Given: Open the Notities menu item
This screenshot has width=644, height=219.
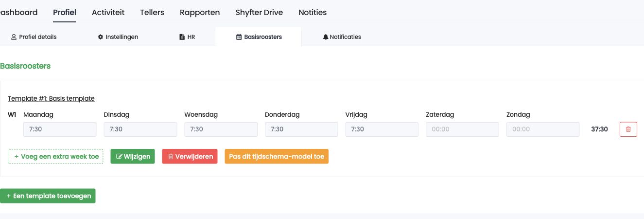Looking at the screenshot, I should click(x=313, y=12).
